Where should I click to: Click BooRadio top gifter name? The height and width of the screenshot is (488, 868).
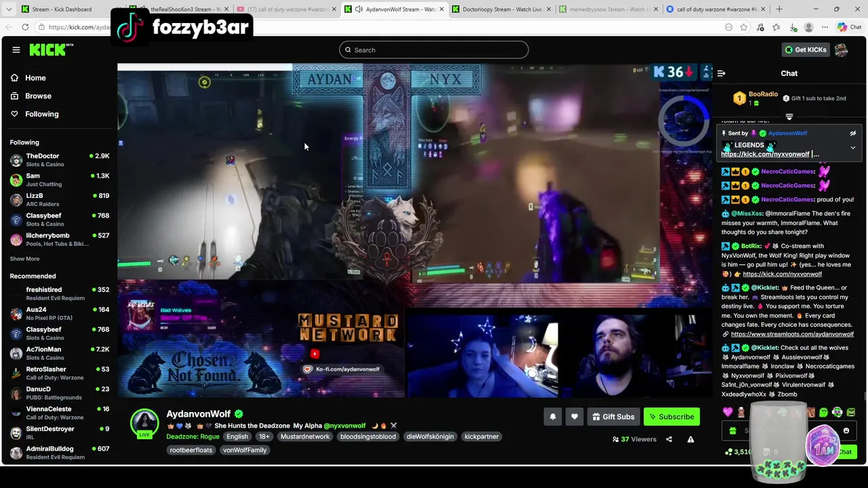pos(763,94)
